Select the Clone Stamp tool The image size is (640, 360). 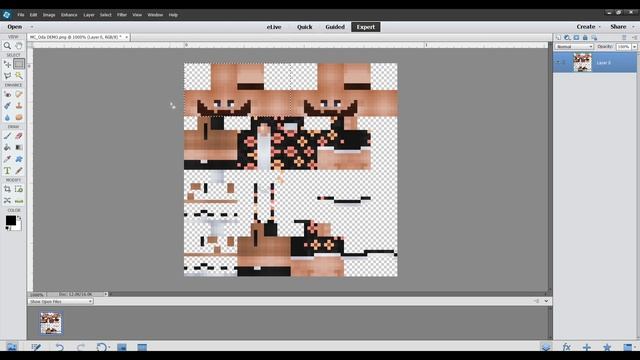coord(19,106)
